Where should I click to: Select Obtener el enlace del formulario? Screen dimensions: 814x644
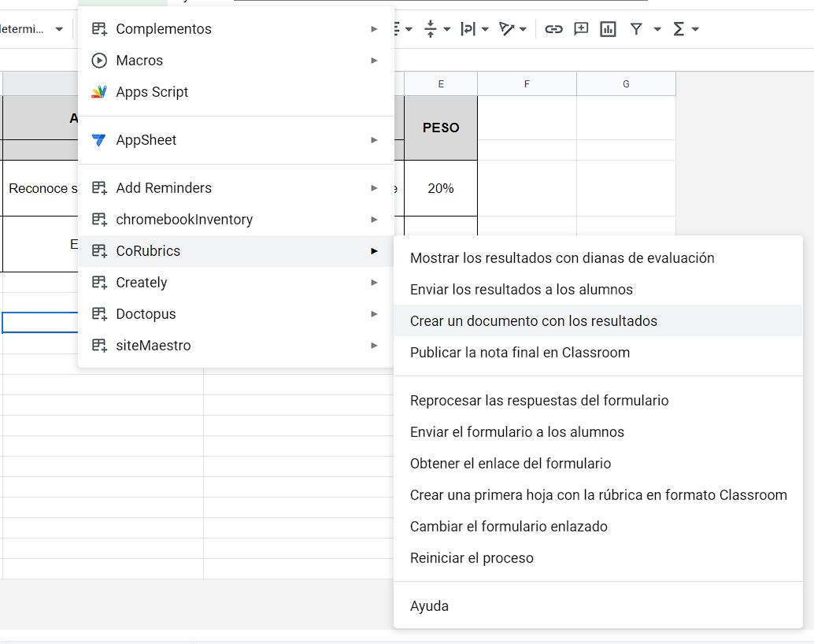pos(598,463)
